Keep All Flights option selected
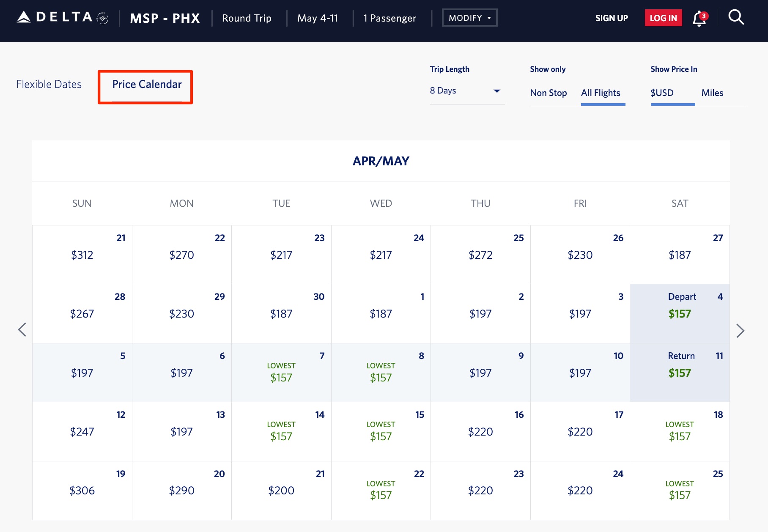Image resolution: width=768 pixels, height=532 pixels. tap(601, 93)
